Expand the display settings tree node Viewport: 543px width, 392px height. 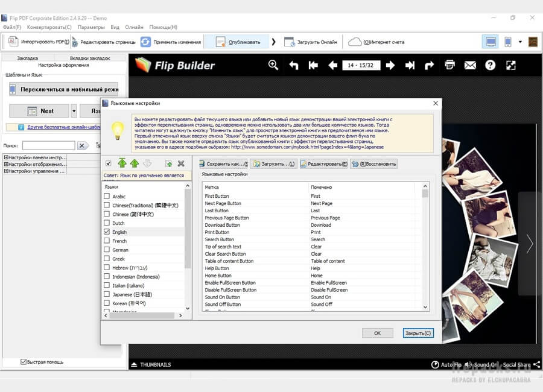[x=6, y=164]
